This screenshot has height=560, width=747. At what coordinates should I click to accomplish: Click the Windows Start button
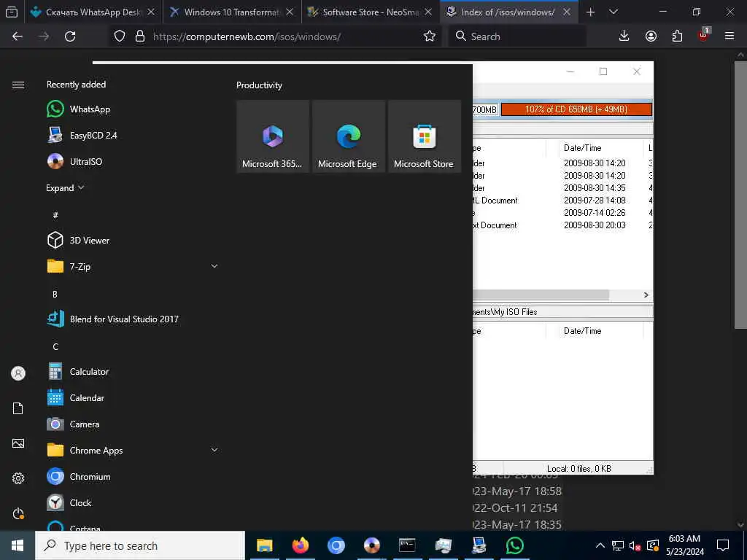(18, 545)
